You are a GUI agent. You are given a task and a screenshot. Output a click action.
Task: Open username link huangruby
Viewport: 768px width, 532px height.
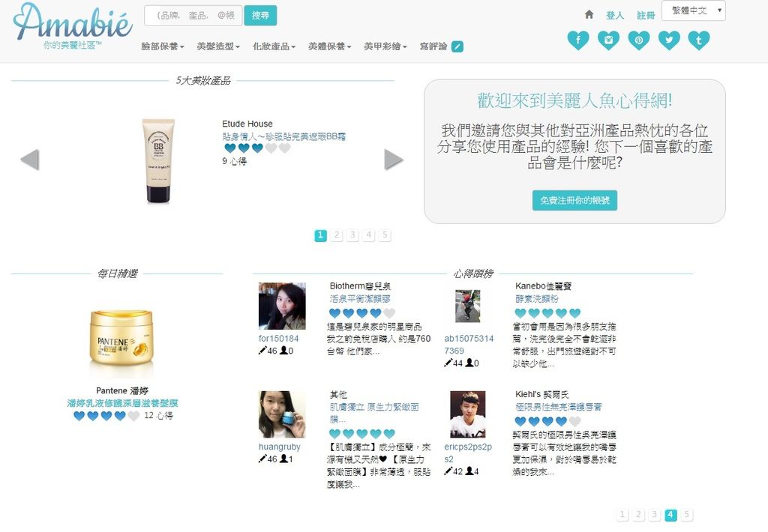coord(280,447)
